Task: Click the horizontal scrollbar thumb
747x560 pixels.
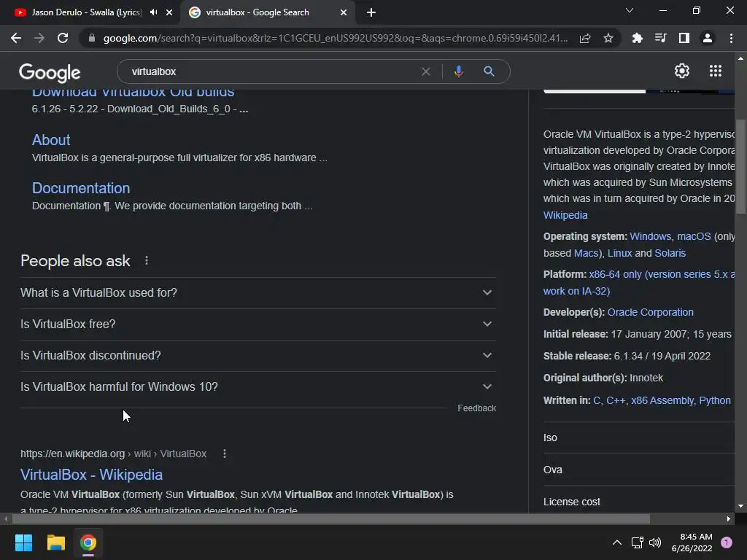Action: pos(331,518)
